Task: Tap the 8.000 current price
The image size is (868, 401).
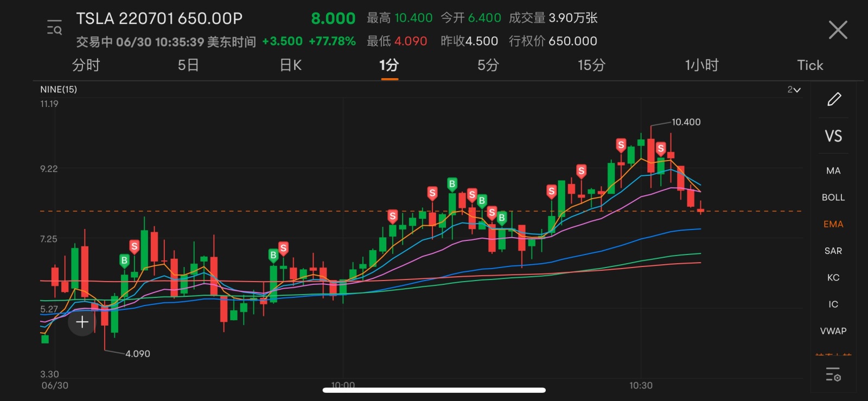Action: (x=333, y=18)
